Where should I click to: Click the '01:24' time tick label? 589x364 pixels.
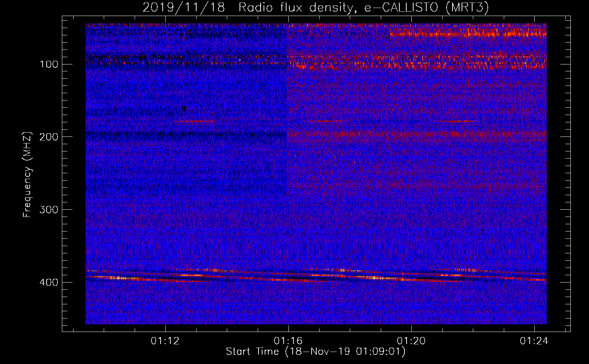point(534,341)
